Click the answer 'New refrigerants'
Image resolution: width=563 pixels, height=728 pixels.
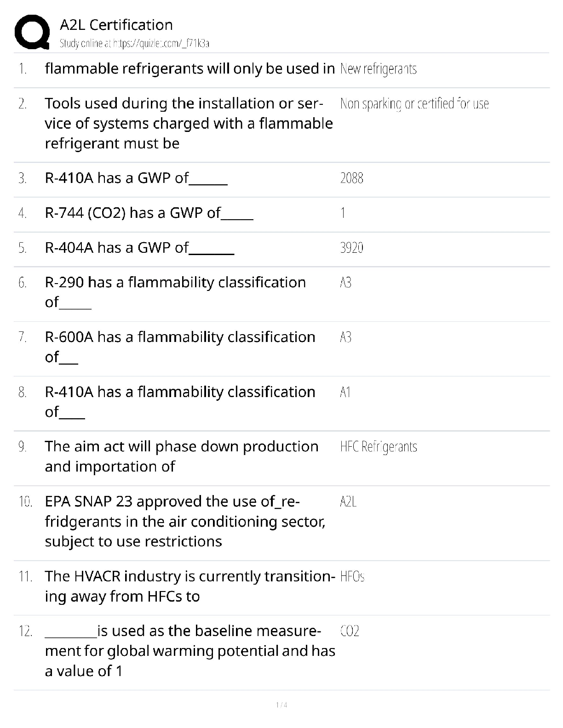point(378,69)
